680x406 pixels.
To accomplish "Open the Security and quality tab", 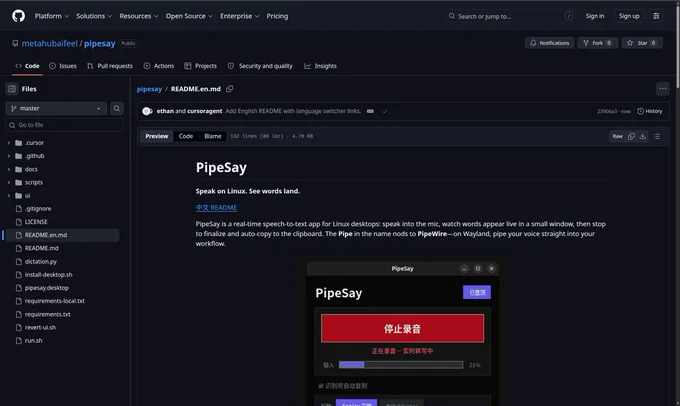I will click(260, 66).
